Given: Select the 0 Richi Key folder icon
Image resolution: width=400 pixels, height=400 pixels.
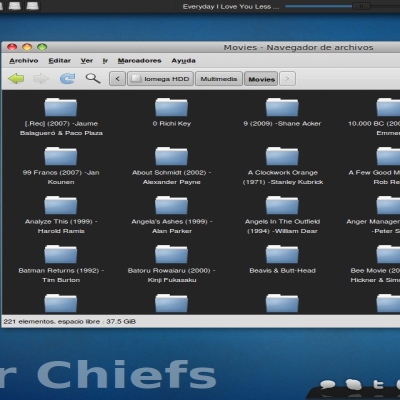Looking at the screenshot, I should [171, 107].
